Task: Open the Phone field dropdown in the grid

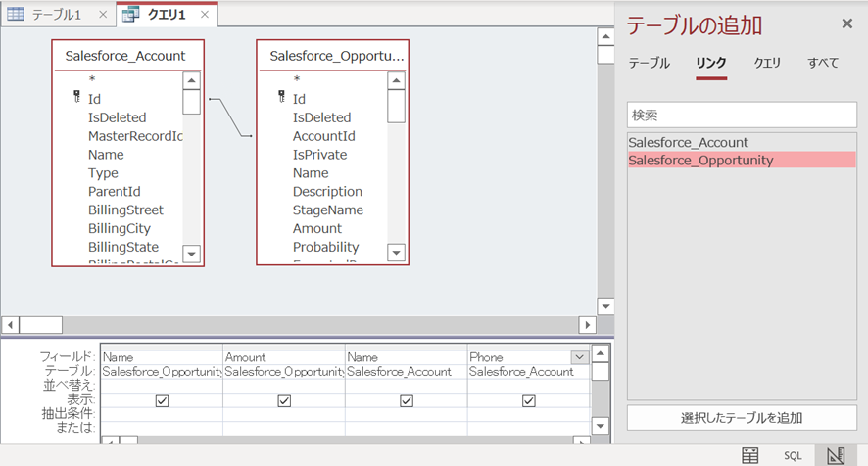Action: (580, 357)
